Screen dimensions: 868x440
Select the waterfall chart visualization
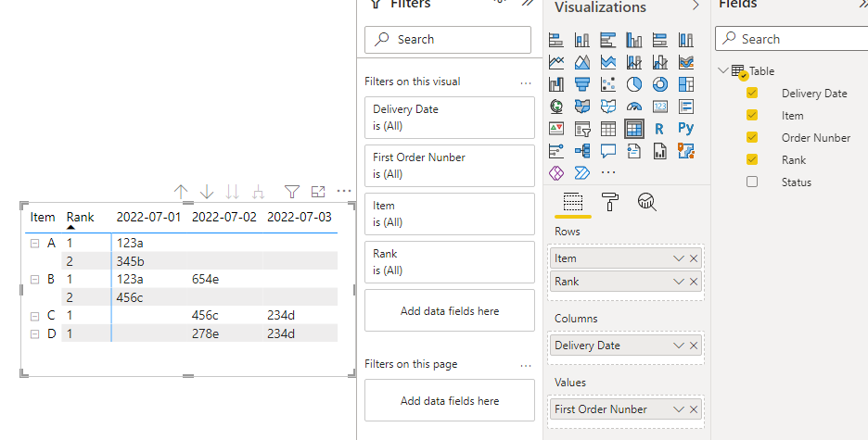click(x=555, y=84)
